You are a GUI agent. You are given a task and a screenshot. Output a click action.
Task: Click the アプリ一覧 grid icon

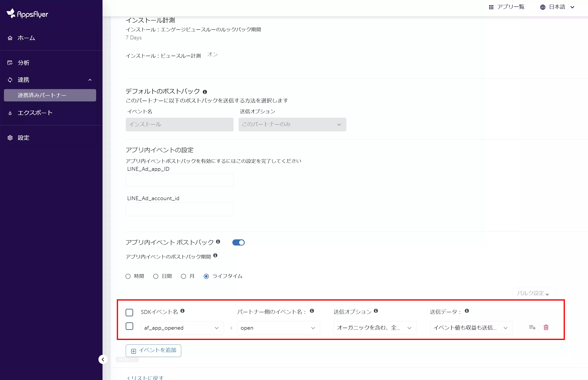point(491,7)
